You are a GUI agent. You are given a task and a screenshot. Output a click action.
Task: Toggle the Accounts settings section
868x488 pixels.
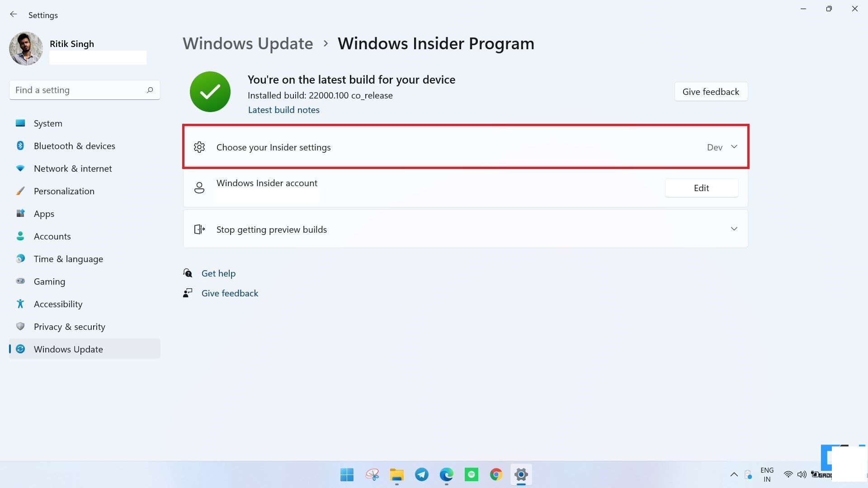tap(52, 236)
